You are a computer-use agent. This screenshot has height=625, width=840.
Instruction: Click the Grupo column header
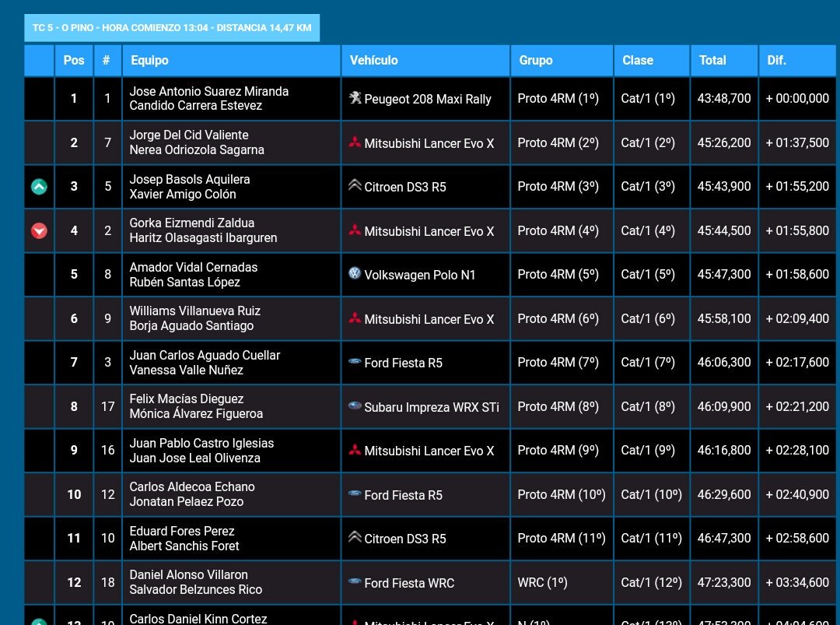[x=562, y=61]
